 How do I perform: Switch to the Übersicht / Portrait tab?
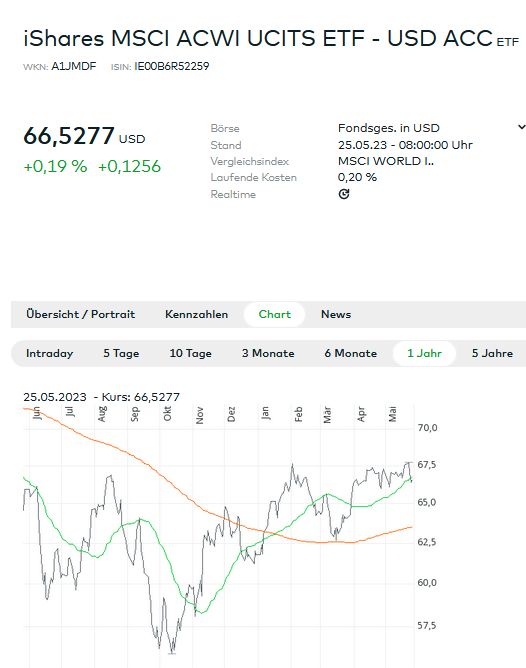tap(80, 314)
